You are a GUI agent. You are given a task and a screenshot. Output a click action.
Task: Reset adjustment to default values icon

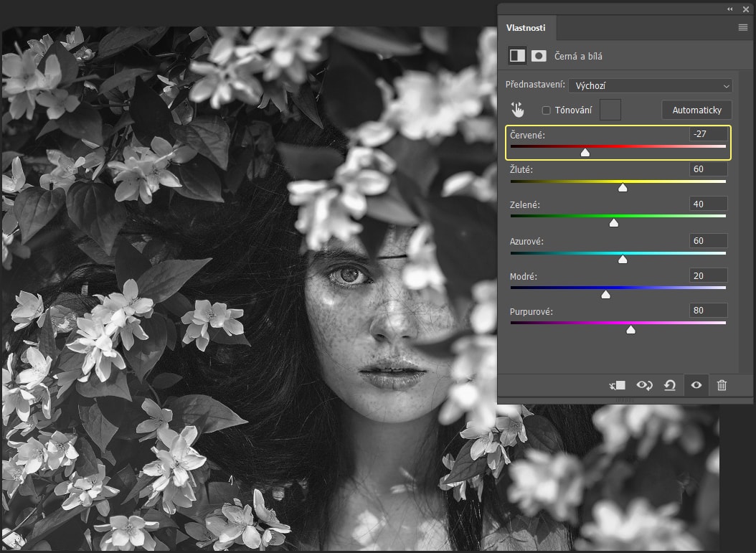click(x=670, y=385)
